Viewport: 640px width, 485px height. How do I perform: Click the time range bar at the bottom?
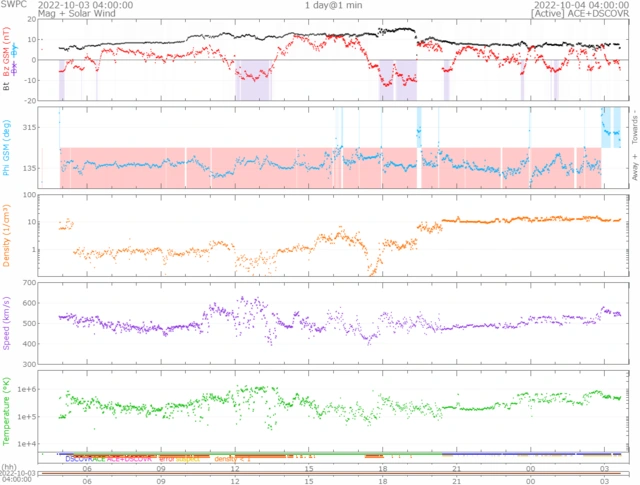(340, 472)
